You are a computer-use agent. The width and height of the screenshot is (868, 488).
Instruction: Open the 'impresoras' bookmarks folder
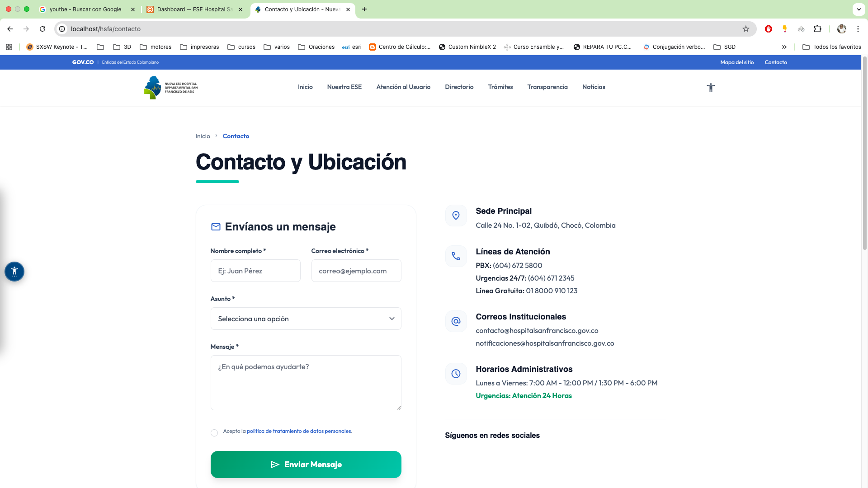point(199,47)
